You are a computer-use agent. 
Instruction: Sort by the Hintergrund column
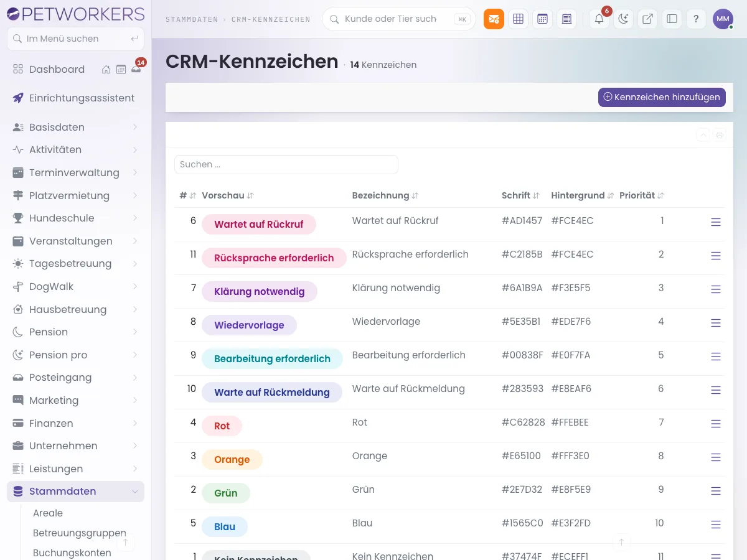tap(583, 195)
